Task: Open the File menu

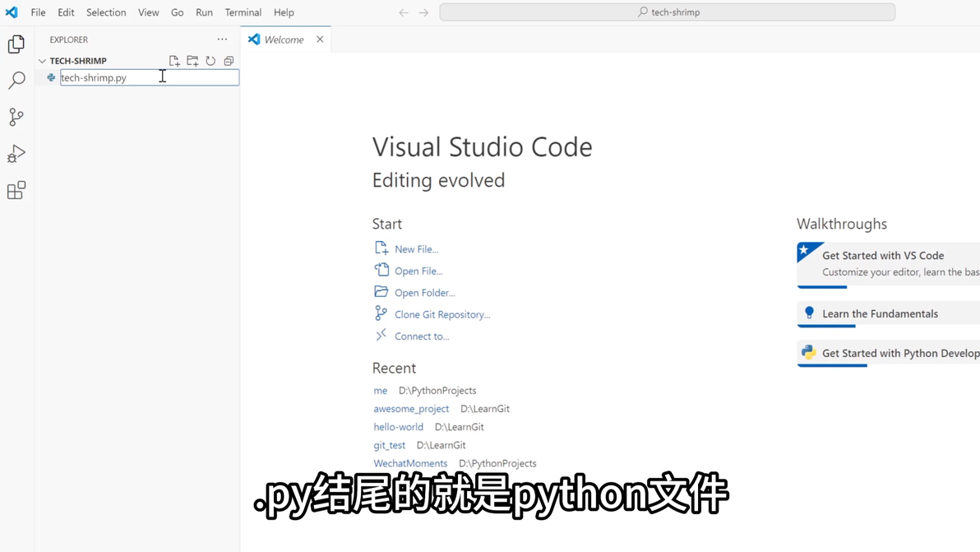Action: point(38,12)
